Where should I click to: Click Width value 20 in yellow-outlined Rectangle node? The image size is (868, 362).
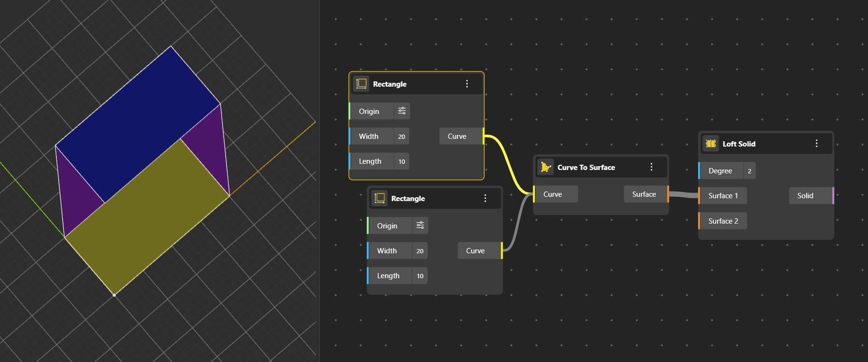[402, 136]
